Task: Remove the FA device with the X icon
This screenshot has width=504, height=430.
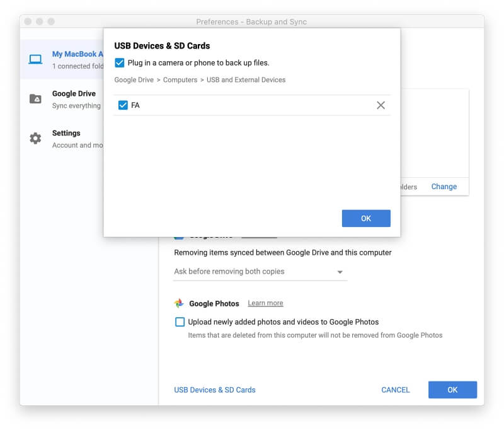Action: (x=381, y=105)
